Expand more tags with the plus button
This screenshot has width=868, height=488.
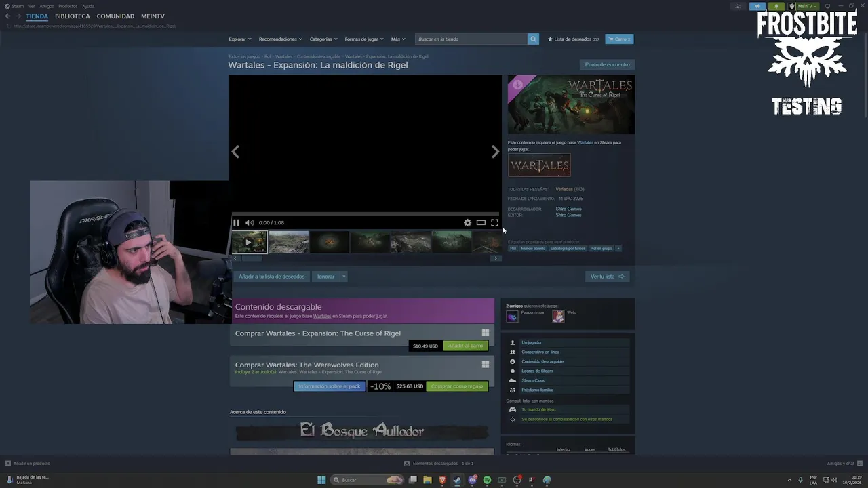click(x=618, y=249)
